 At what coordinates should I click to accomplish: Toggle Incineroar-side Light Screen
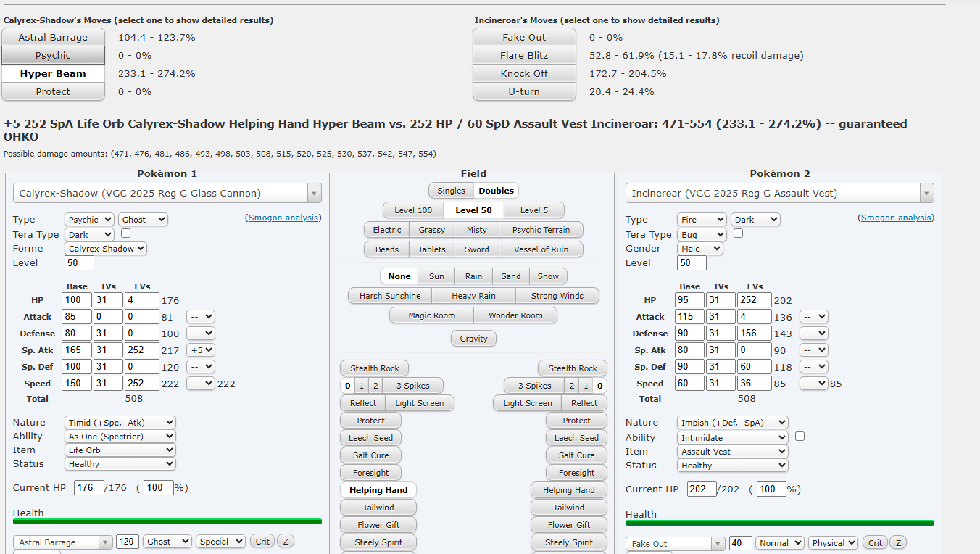click(x=528, y=403)
